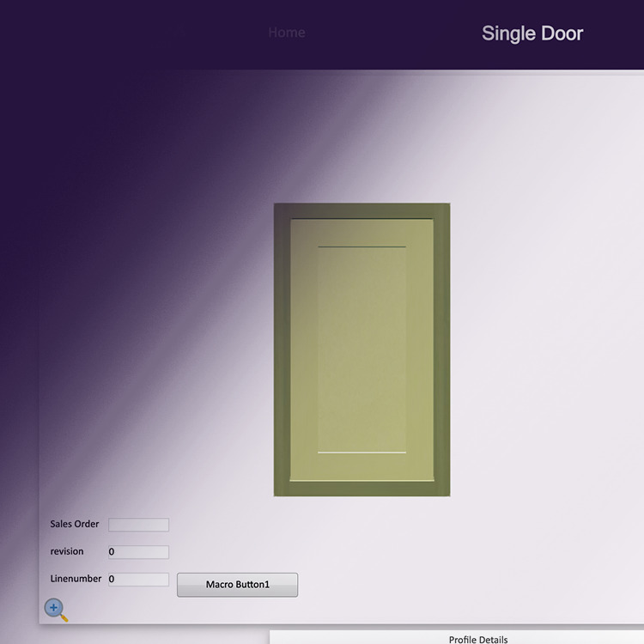Click the dark olive cabinet frame top edge
Viewport: 644px width, 644px height.
click(361, 210)
